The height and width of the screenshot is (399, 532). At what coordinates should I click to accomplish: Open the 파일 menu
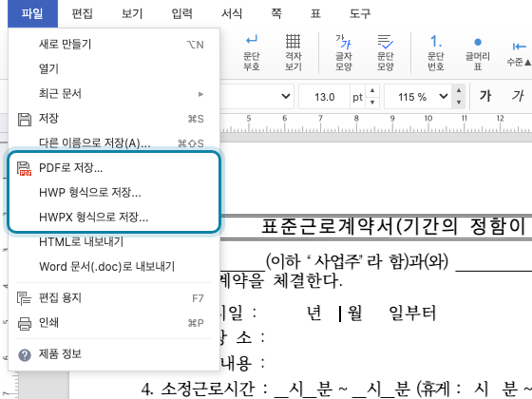tap(32, 13)
